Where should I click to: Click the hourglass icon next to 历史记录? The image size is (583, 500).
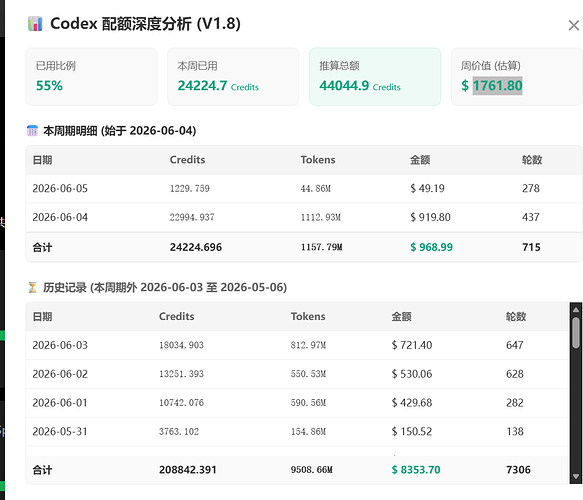(x=32, y=287)
